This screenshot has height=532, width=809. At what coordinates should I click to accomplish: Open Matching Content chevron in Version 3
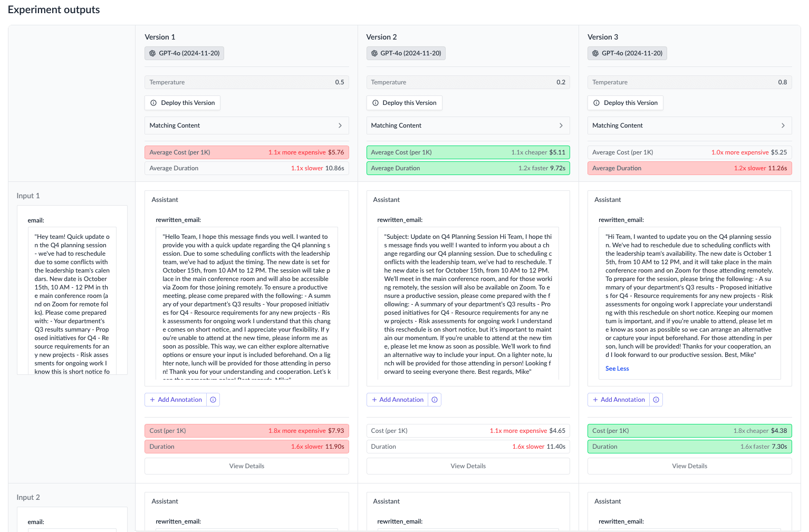click(783, 125)
